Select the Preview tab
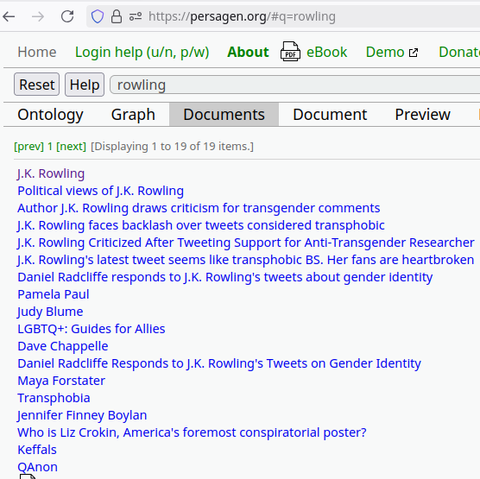The image size is (480, 479). [423, 115]
